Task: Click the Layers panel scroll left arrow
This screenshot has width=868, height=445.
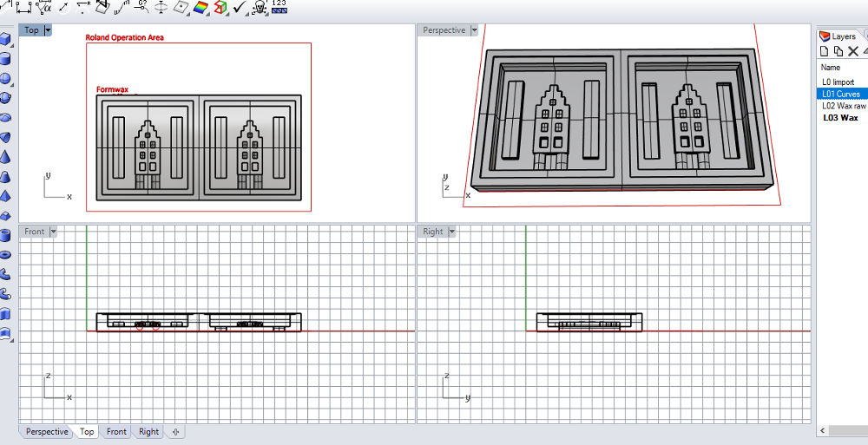Action: 823,430
